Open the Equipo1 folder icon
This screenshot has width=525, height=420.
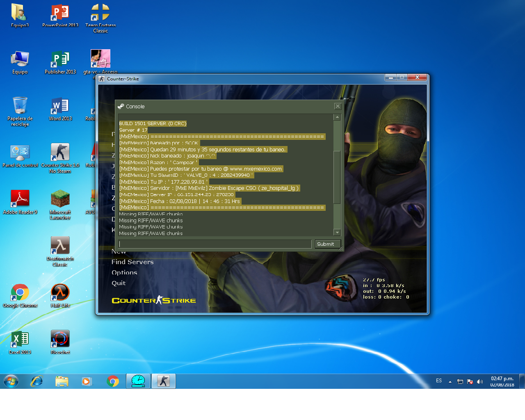(x=19, y=15)
